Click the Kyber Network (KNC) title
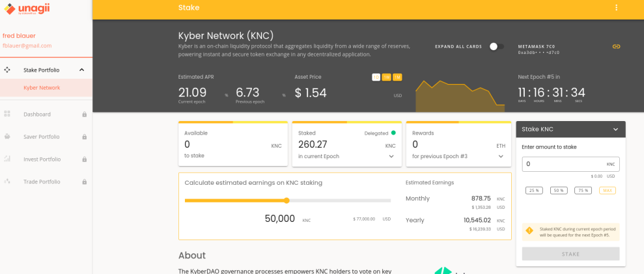This screenshot has width=644, height=274. 226,35
